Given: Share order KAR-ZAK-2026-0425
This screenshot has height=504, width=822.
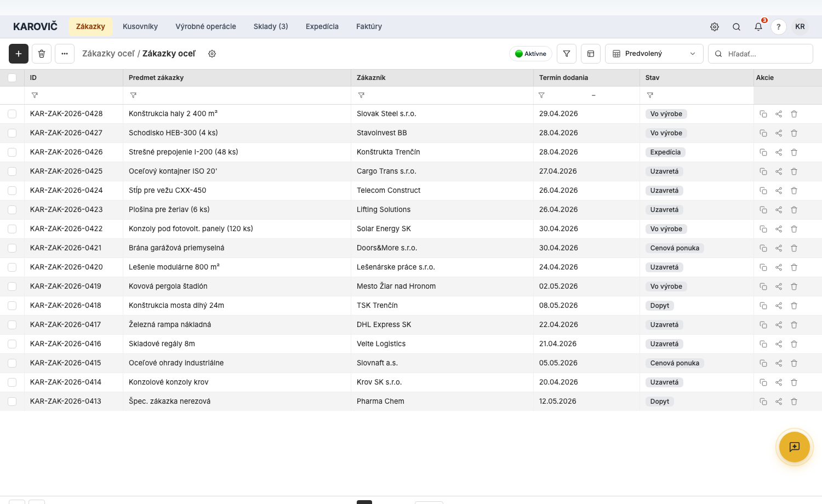Looking at the screenshot, I should [779, 171].
